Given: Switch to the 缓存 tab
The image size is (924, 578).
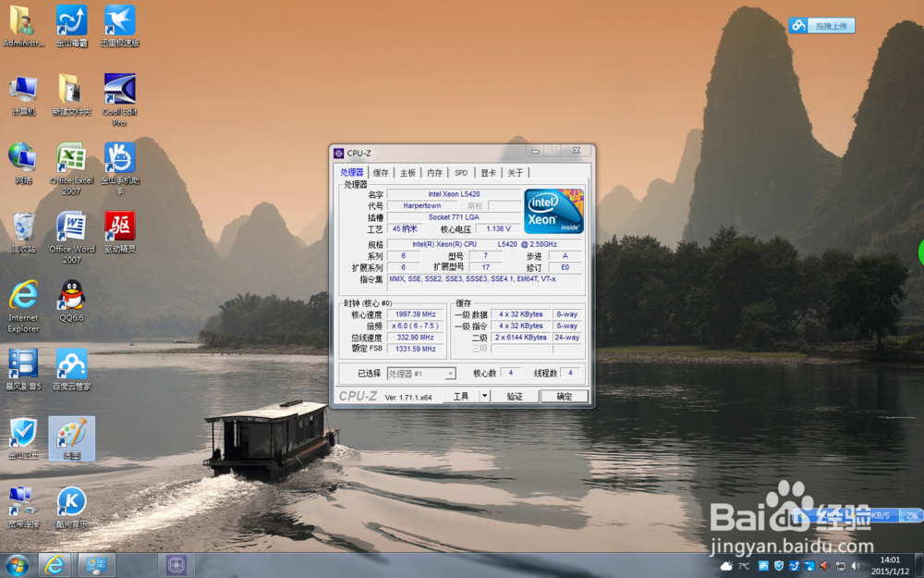Looking at the screenshot, I should 381,173.
